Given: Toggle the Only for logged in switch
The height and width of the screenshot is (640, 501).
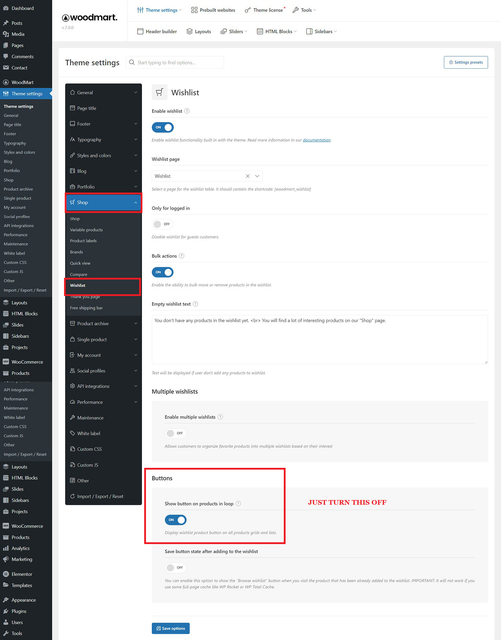Looking at the screenshot, I should (x=163, y=224).
